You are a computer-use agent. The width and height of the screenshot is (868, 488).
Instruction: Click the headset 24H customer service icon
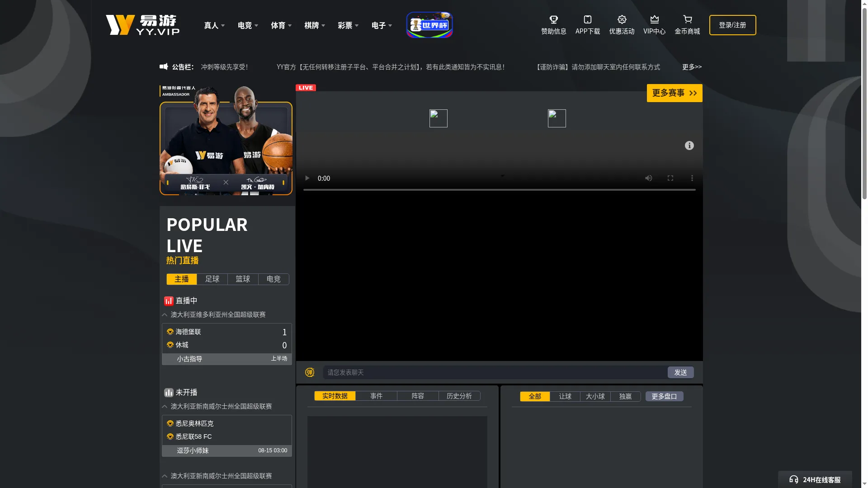coord(794,479)
